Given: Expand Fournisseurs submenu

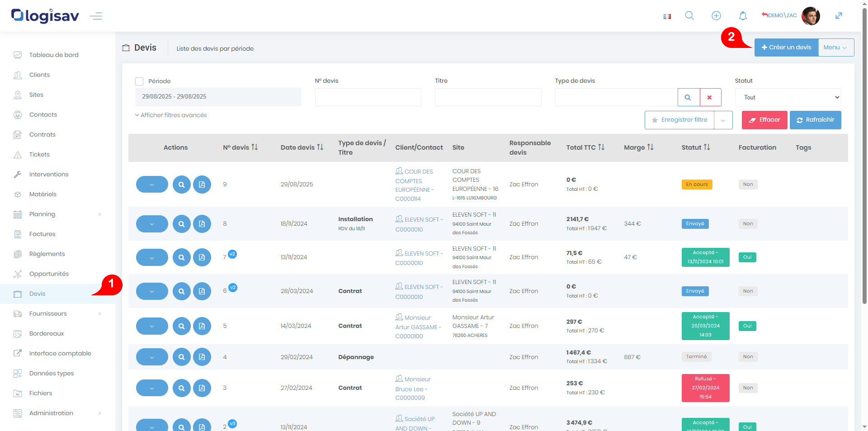Looking at the screenshot, I should click(57, 313).
